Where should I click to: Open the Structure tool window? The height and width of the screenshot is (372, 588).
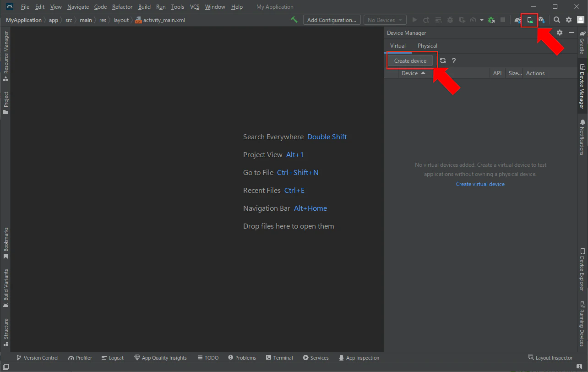tap(6, 332)
